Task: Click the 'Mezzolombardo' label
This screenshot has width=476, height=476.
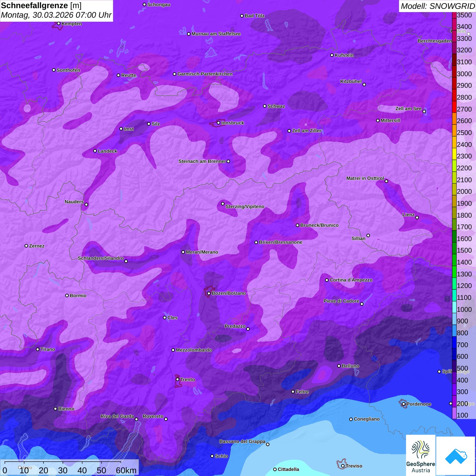Action: tap(194, 350)
